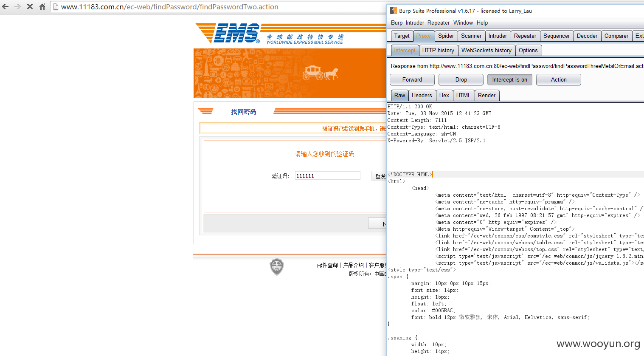Viewport: 644px width, 356px height.
Task: Go to the browser home icon
Action: pyautogui.click(x=42, y=7)
